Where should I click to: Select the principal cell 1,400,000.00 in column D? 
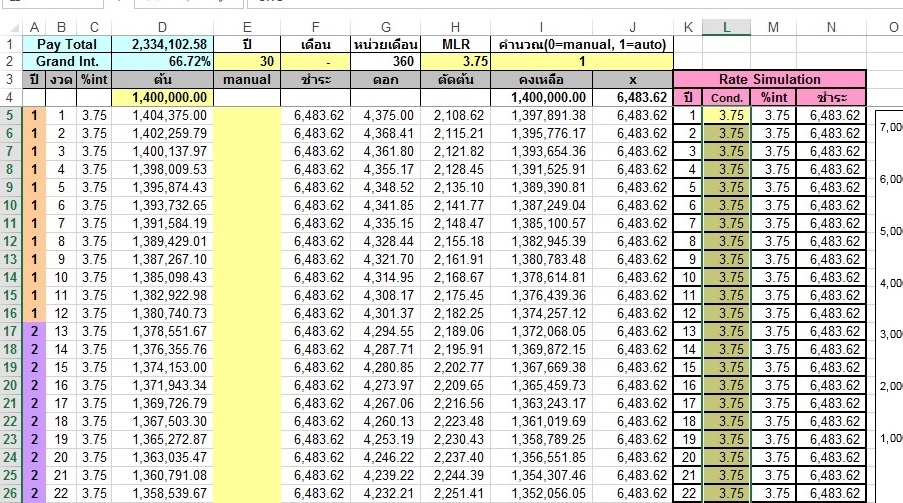162,97
